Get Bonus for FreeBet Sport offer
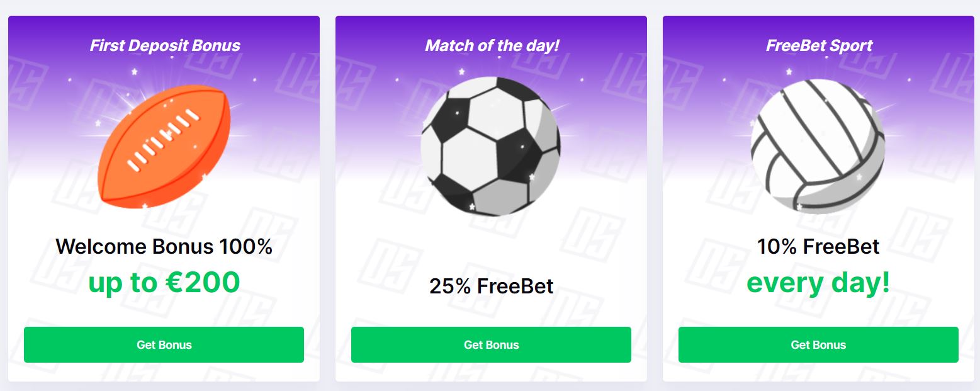 pyautogui.click(x=818, y=344)
